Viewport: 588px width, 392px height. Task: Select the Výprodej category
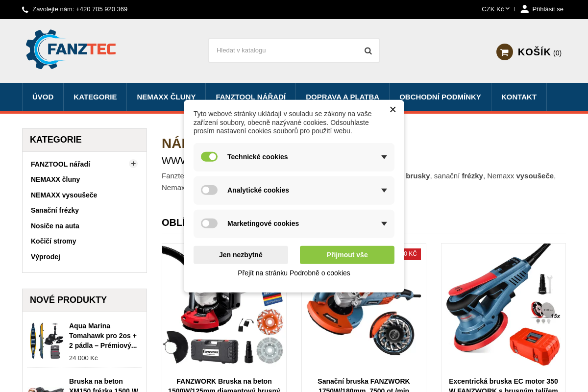[46, 257]
